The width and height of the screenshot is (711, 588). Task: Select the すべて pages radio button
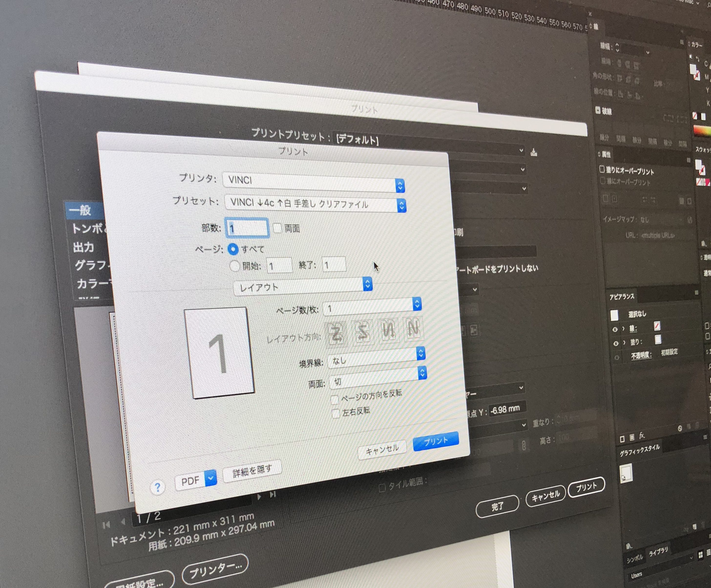coord(233,249)
